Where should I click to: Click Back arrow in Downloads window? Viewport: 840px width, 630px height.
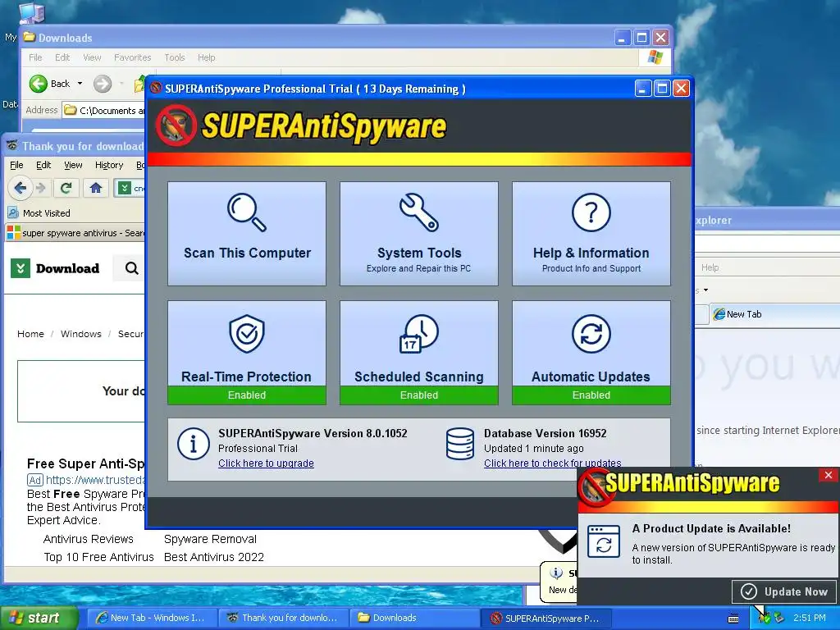[x=38, y=84]
